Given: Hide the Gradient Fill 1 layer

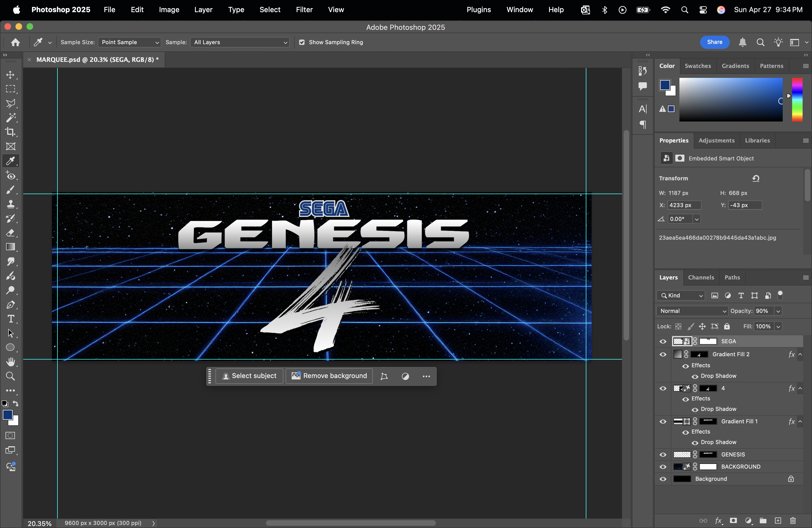Looking at the screenshot, I should click(663, 422).
